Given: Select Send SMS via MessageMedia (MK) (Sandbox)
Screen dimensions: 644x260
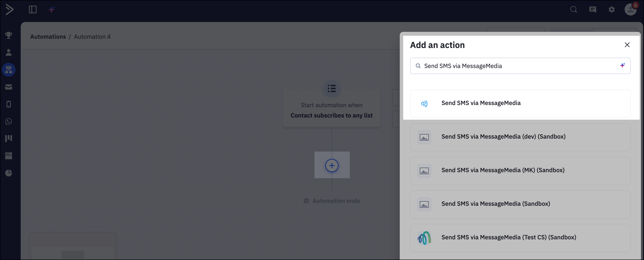Looking at the screenshot, I should [520, 171].
